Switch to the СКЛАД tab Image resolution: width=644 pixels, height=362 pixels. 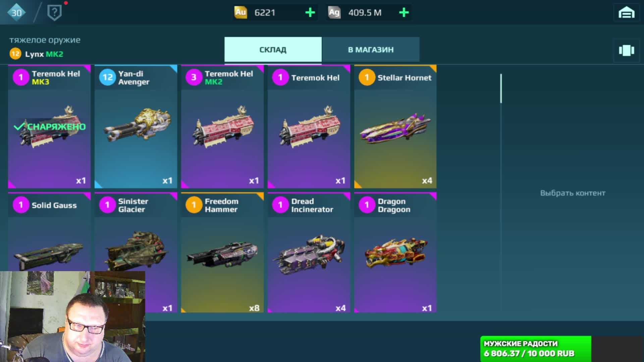273,50
